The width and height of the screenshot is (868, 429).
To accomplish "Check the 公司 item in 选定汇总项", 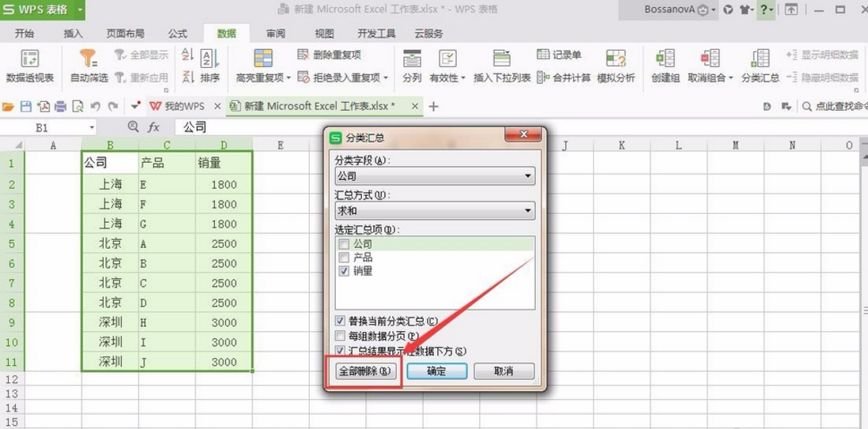I will (344, 244).
